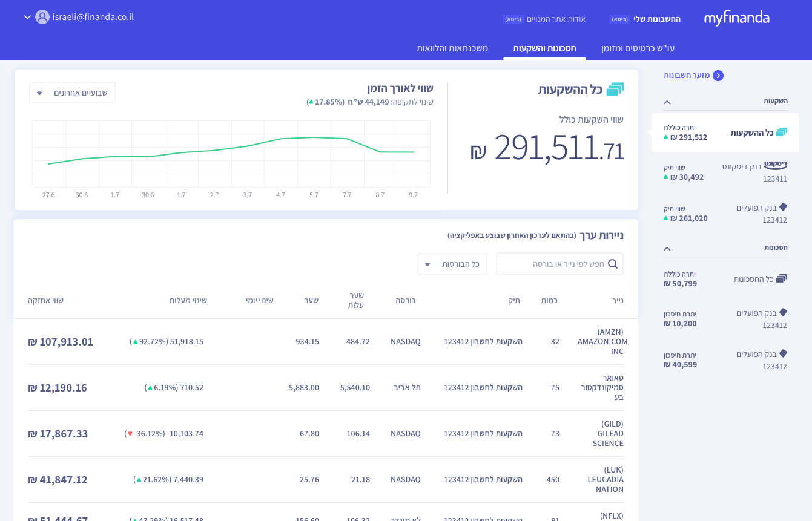The height and width of the screenshot is (521, 812).
Task: Click the תל אביב exchange cell
Action: [407, 388]
